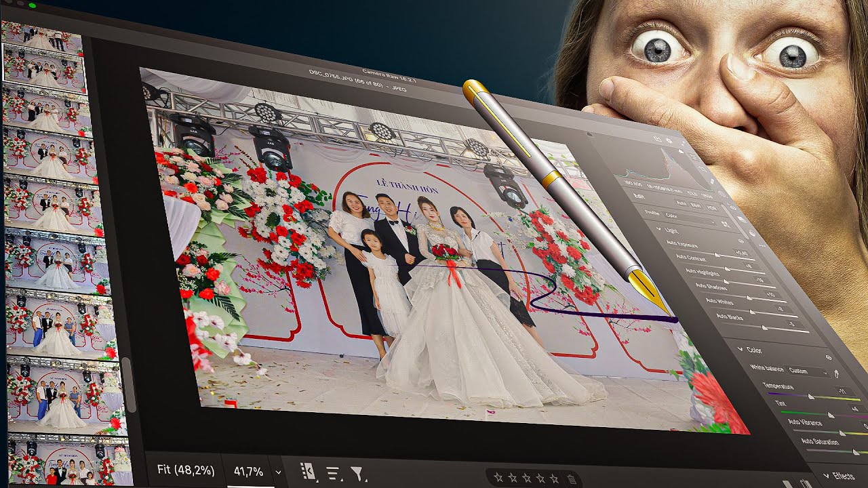Click the Exposure value field
868x488 pixels.
point(741,253)
